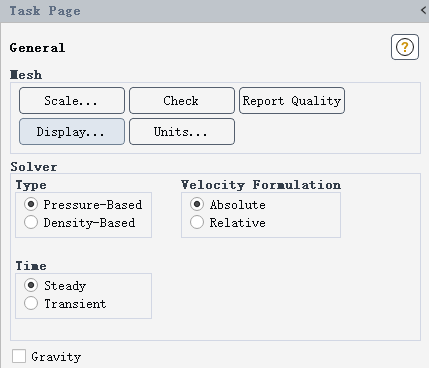This screenshot has width=429, height=368.
Task: Choose Absolute velocity formulation
Action: [x=197, y=204]
